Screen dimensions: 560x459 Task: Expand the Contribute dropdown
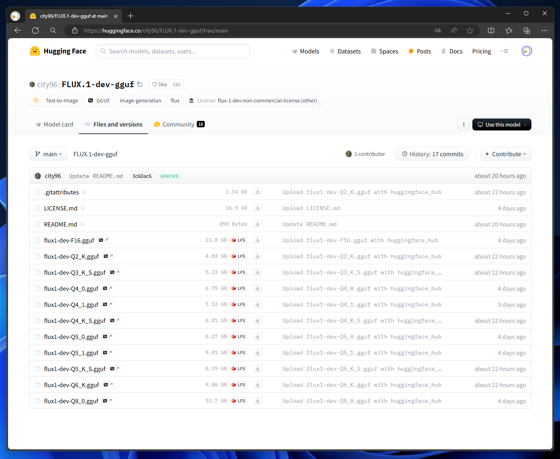[506, 154]
